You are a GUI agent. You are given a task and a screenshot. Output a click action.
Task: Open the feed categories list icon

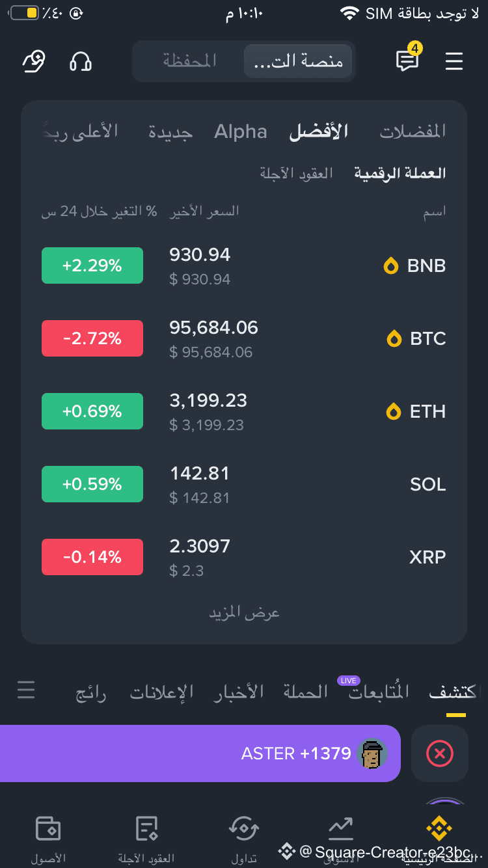point(26,690)
